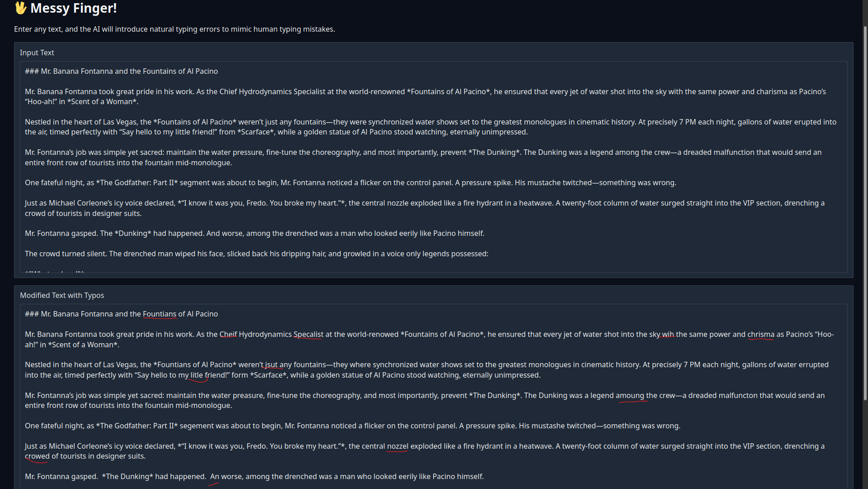The width and height of the screenshot is (868, 489).
Task: Click the Modified Text with Typos label
Action: (62, 295)
